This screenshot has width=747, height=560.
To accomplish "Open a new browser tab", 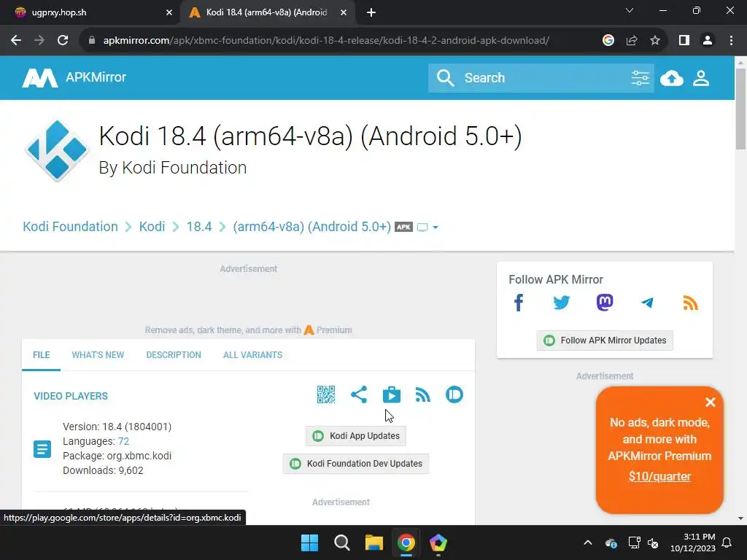I will [371, 13].
